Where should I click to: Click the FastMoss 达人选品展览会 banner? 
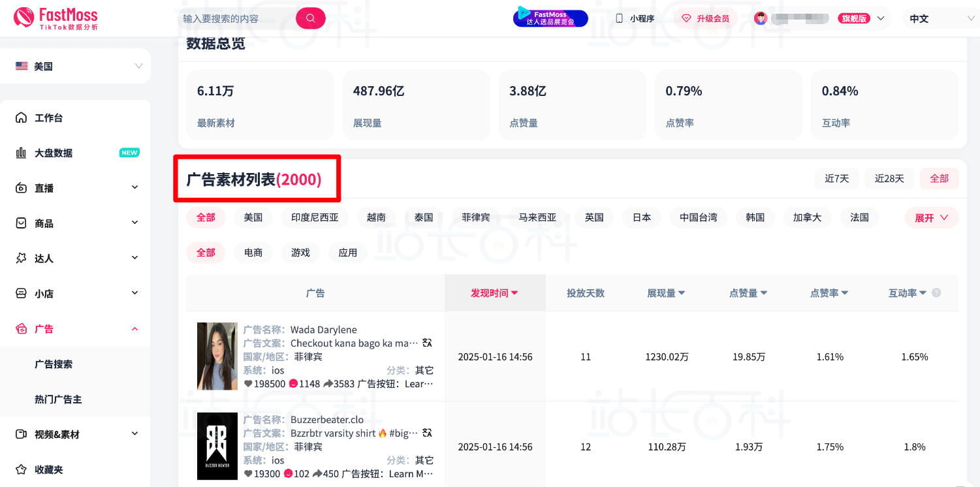pos(550,18)
